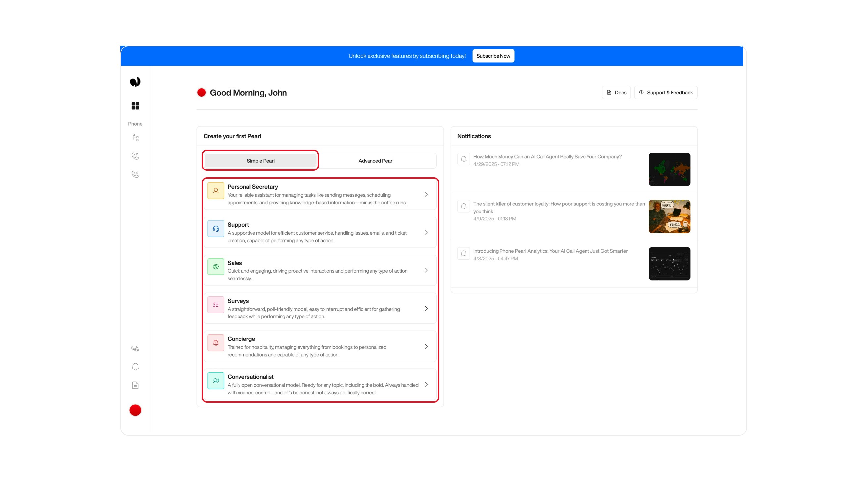Open the dashboard apps grid icon in sidebar
The width and height of the screenshot is (868, 482).
click(135, 106)
